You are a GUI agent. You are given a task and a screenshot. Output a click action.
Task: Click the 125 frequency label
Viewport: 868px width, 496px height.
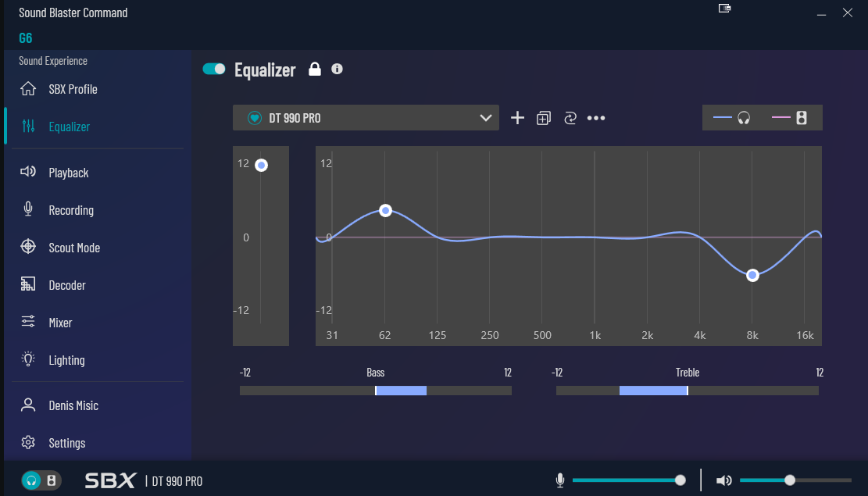point(438,335)
